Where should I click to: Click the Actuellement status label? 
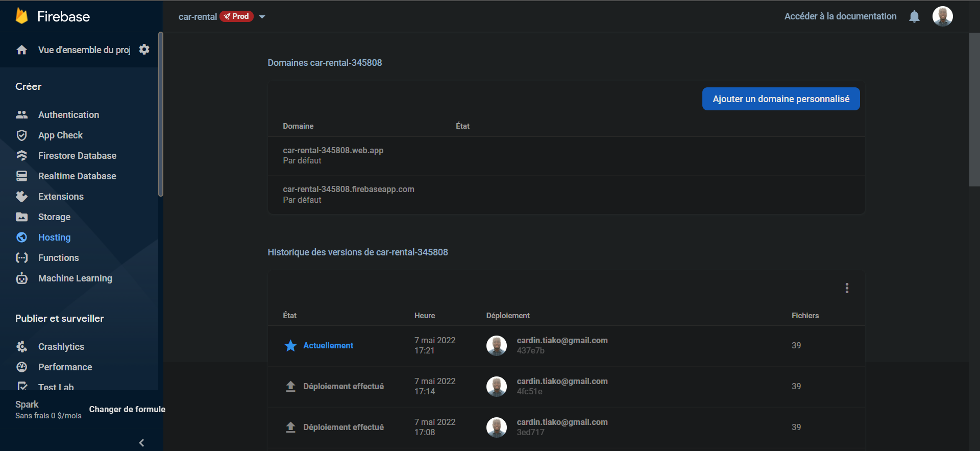pos(328,346)
